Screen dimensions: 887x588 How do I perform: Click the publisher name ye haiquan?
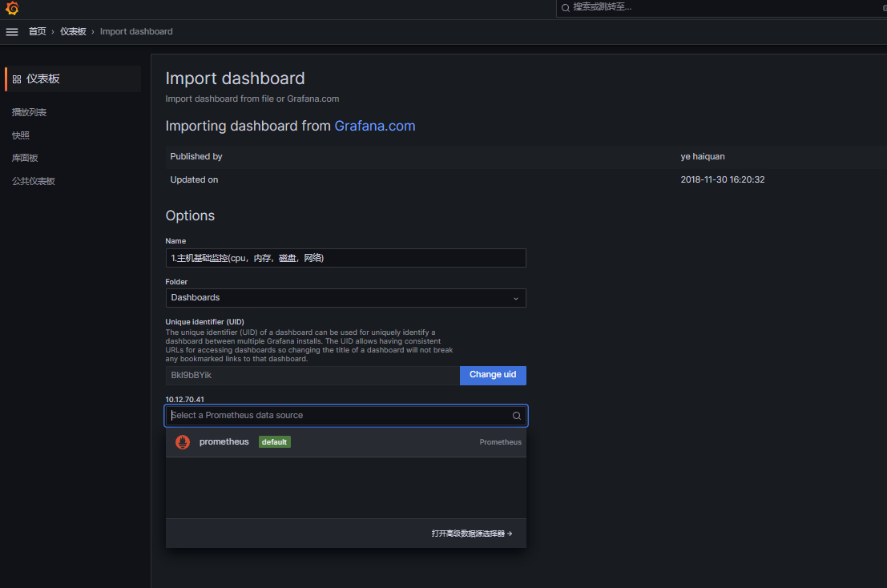pyautogui.click(x=703, y=156)
